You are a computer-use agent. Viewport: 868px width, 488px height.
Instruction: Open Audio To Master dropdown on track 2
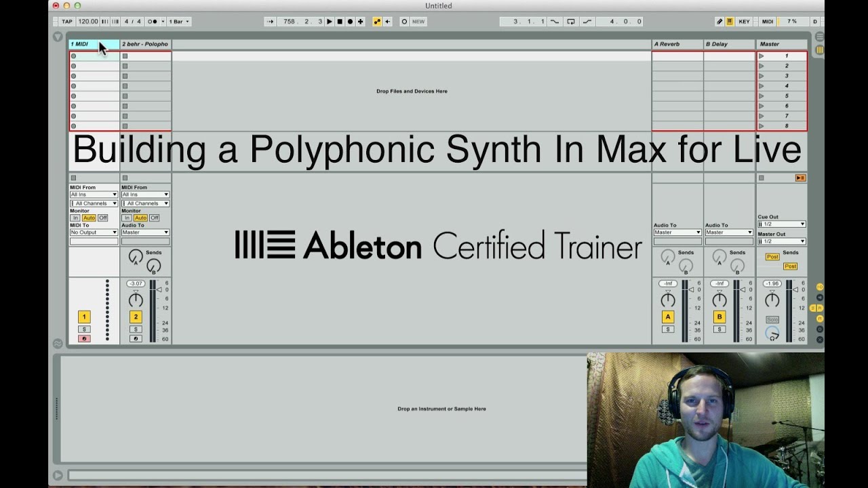tap(145, 232)
